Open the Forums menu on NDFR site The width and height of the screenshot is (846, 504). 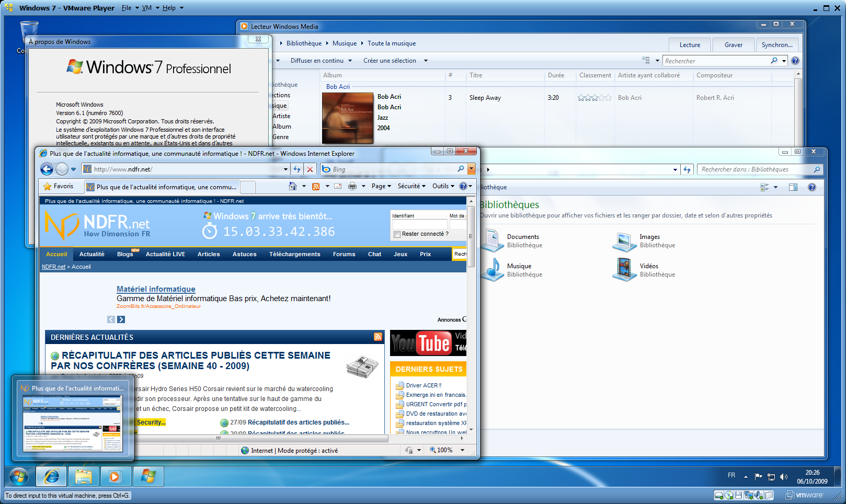(x=344, y=254)
